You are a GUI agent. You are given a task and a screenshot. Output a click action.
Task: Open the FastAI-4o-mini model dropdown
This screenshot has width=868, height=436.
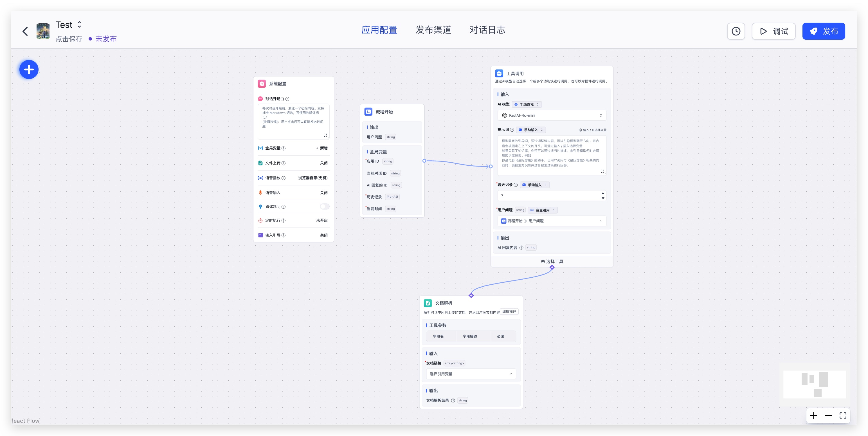(x=552, y=115)
